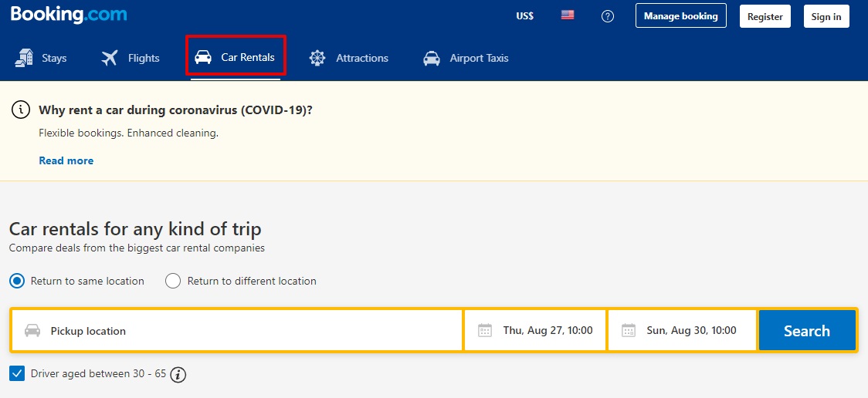Click the Booking.com logo
Screen dimensions: 868x398
(x=69, y=15)
